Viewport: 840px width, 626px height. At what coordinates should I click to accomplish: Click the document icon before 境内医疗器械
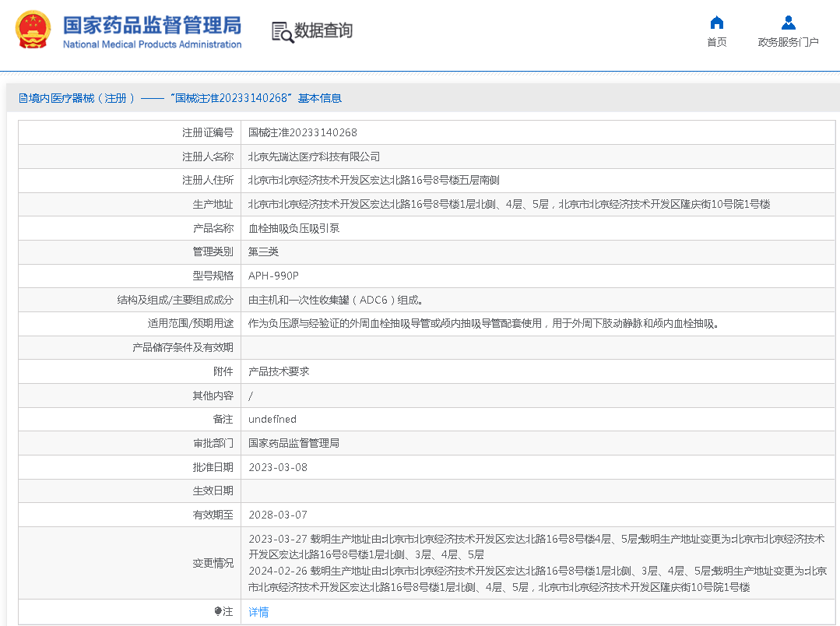tap(23, 98)
